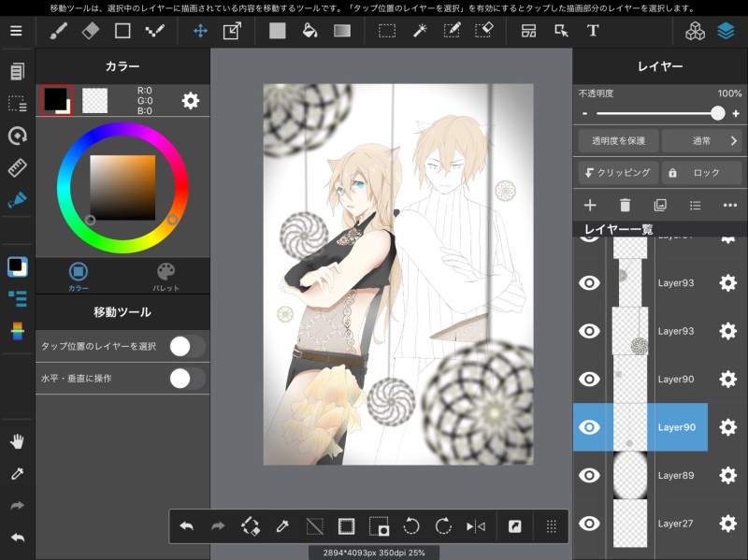Increase opacity with plus button
Screen dimensions: 748x560
coord(736,113)
